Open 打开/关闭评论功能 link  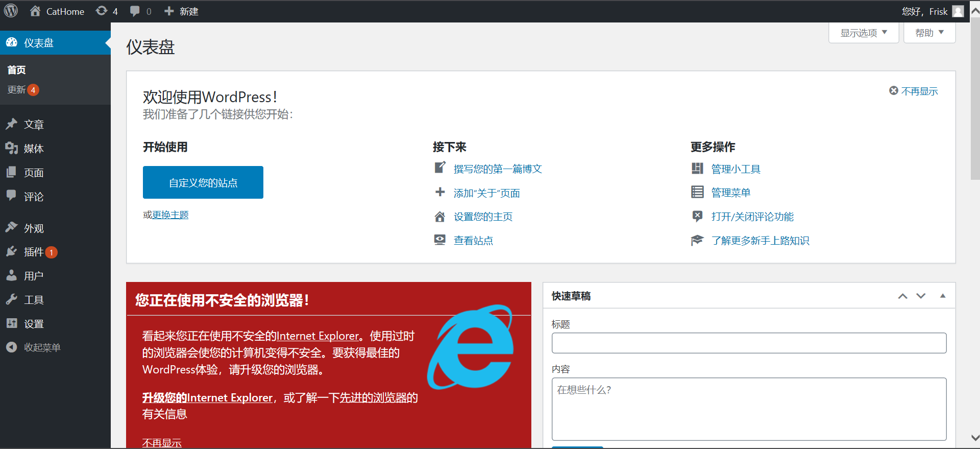coord(752,217)
